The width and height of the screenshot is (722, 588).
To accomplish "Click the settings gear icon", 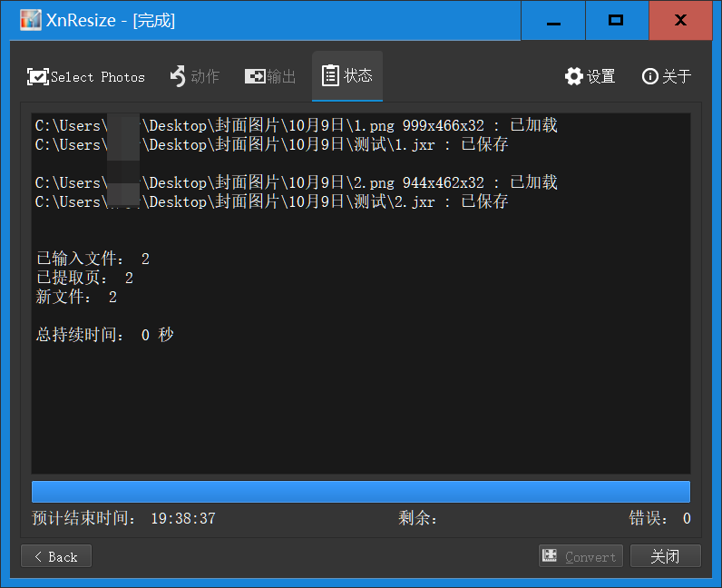I will pos(574,76).
